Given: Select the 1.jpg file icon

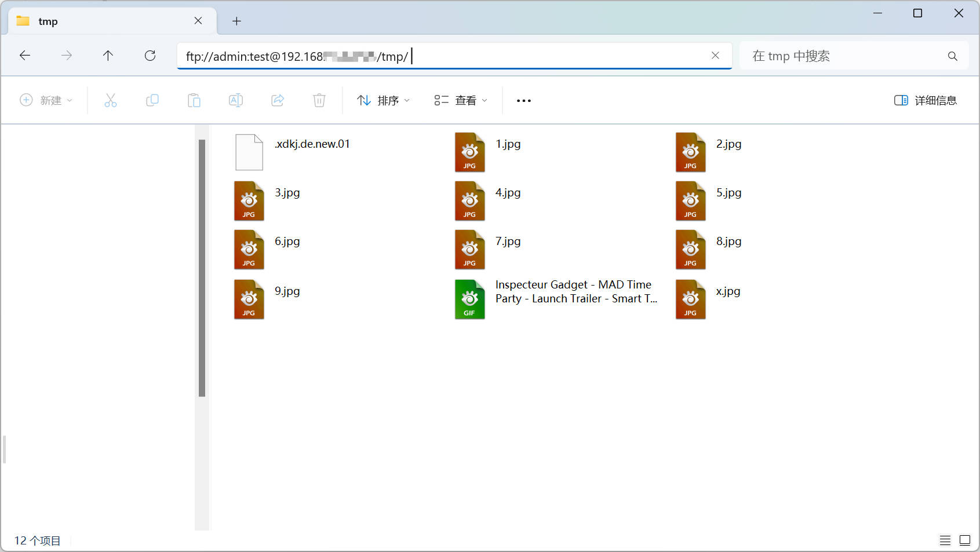Looking at the screenshot, I should pyautogui.click(x=469, y=152).
